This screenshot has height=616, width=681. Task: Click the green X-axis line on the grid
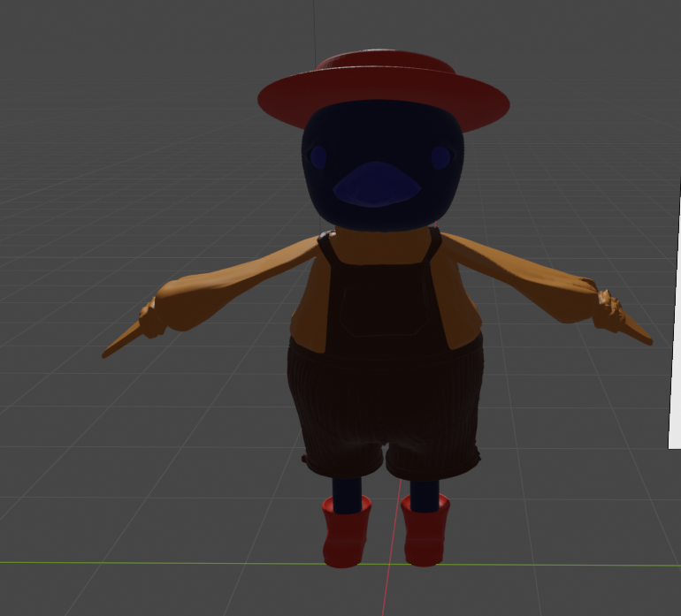[133, 562]
